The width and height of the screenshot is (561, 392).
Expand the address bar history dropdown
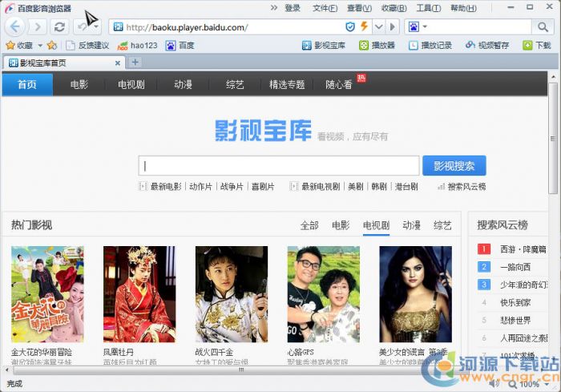(x=379, y=26)
